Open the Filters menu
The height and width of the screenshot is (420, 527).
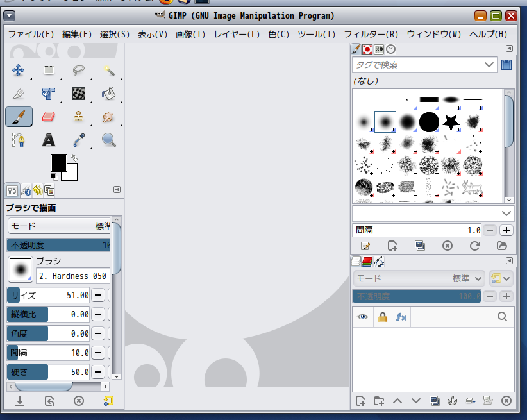point(371,34)
